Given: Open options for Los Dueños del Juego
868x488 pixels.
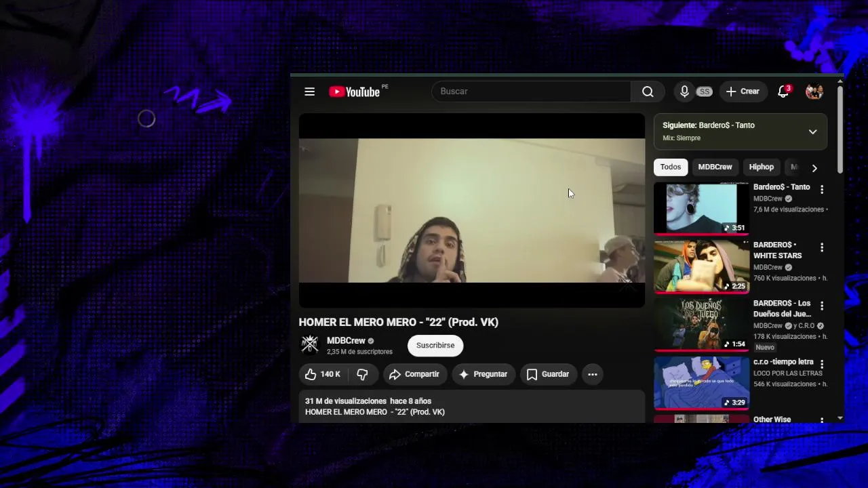Looking at the screenshot, I should tap(822, 306).
